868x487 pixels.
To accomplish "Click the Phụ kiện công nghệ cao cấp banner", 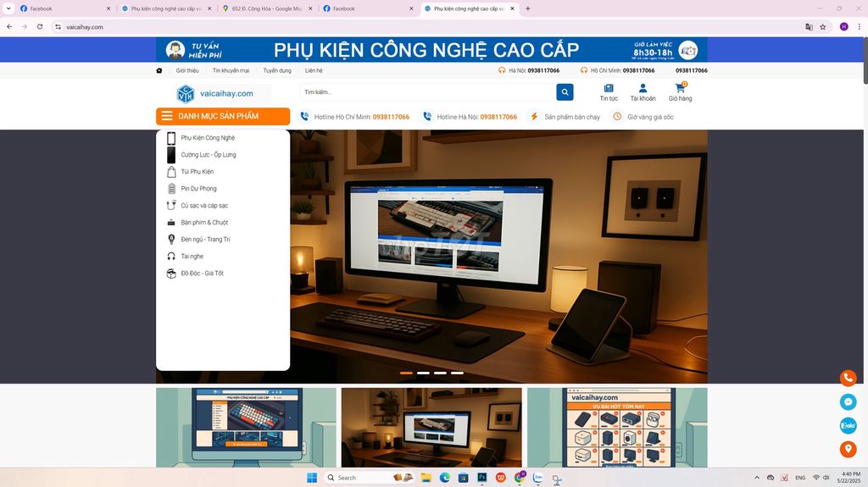I will (431, 50).
